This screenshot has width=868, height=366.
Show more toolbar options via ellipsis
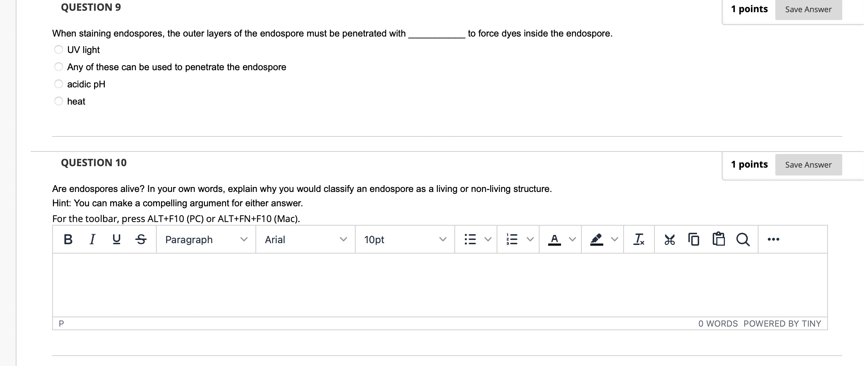(x=773, y=239)
